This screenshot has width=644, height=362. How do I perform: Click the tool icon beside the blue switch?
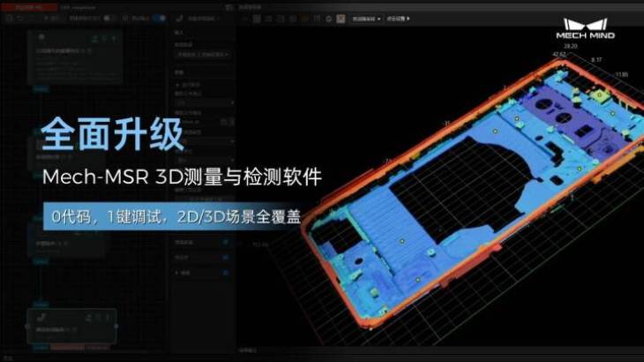click(179, 19)
